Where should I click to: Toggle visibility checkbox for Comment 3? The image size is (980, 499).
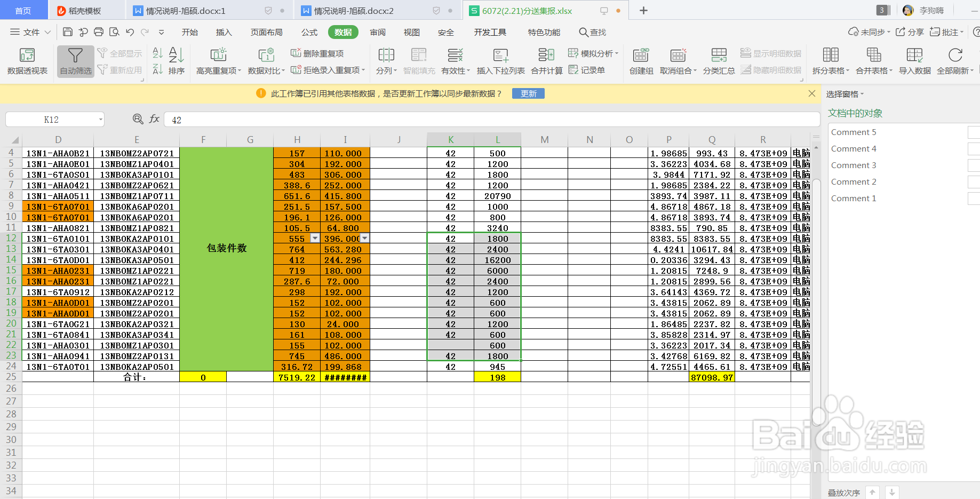coord(974,165)
